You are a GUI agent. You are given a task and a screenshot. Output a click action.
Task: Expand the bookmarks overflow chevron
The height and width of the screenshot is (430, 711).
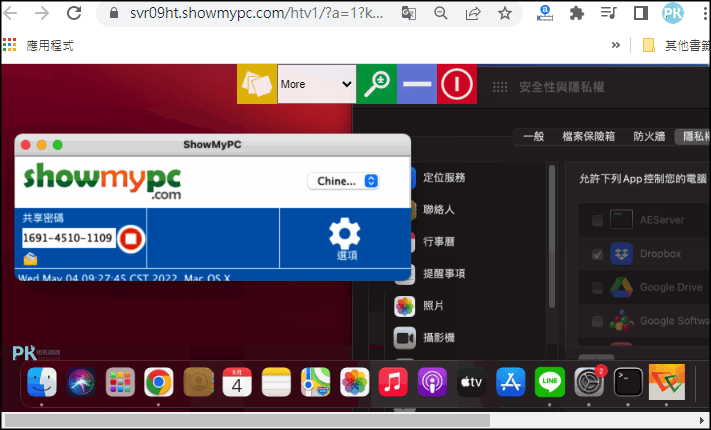615,45
